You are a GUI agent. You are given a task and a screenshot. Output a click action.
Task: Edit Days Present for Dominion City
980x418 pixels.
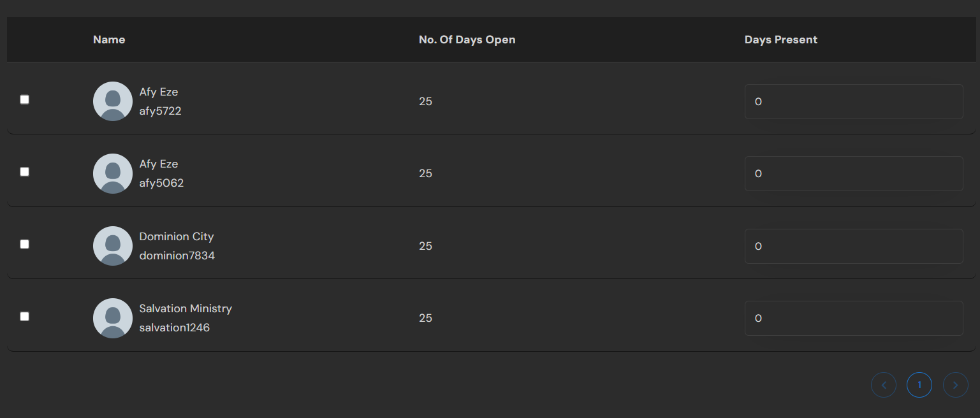853,246
